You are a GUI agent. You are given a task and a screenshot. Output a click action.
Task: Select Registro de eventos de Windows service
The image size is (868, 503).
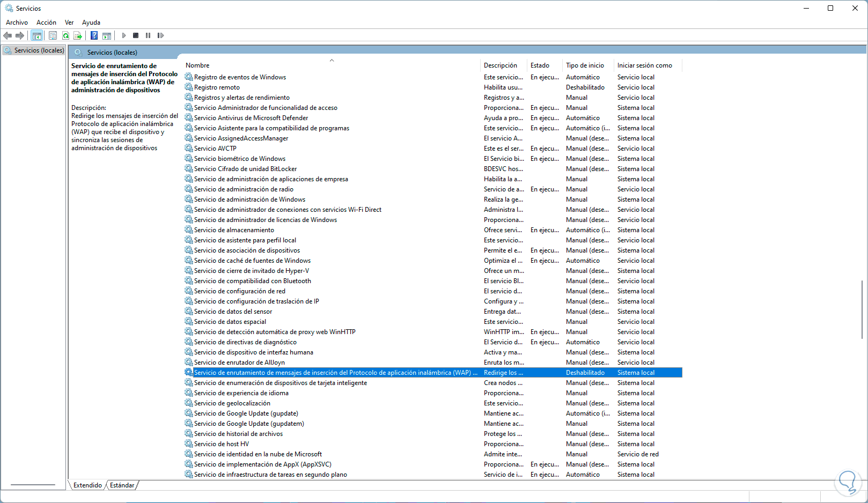point(240,77)
